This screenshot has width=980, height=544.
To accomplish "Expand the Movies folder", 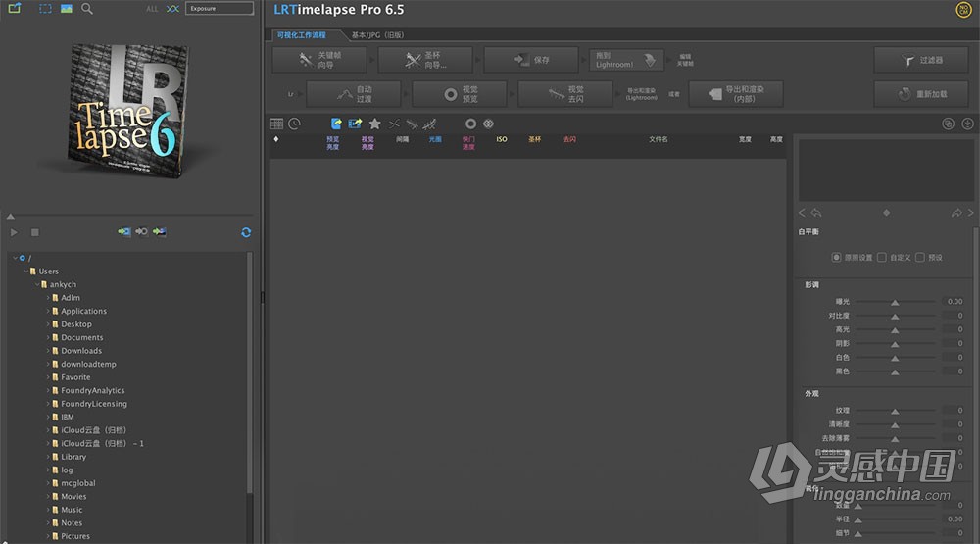I will coord(48,497).
